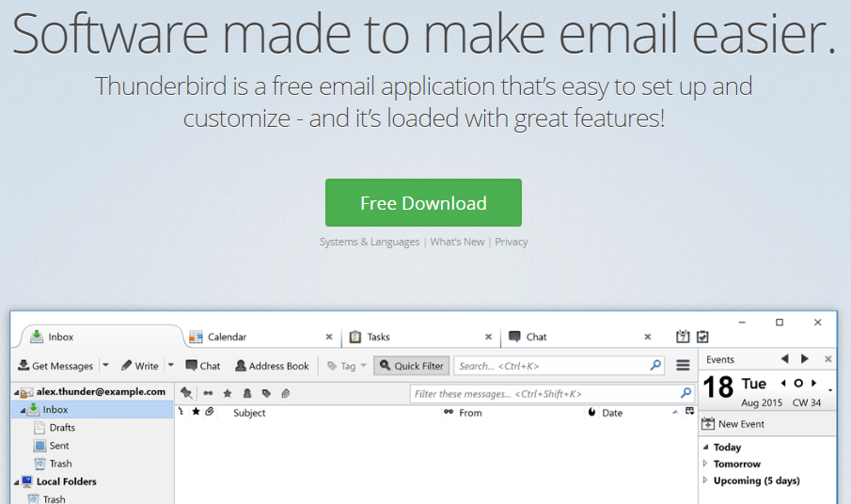
Task: Expand Upcoming (5 days) section
Action: [x=705, y=480]
